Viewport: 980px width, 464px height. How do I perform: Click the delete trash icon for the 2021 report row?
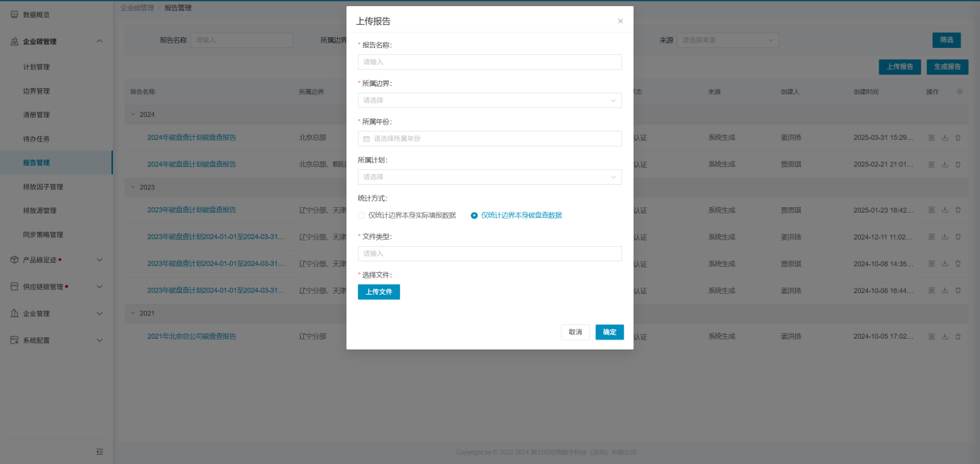pyautogui.click(x=958, y=336)
